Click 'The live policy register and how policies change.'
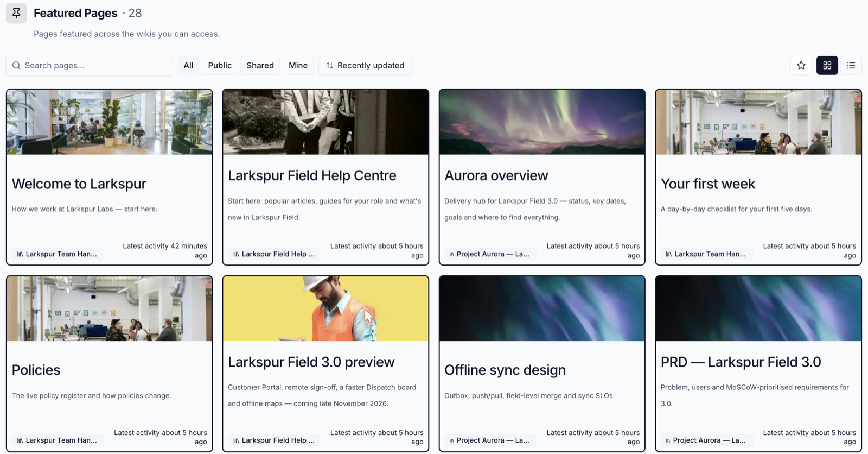Screen dimensions: 868x454 point(92,396)
